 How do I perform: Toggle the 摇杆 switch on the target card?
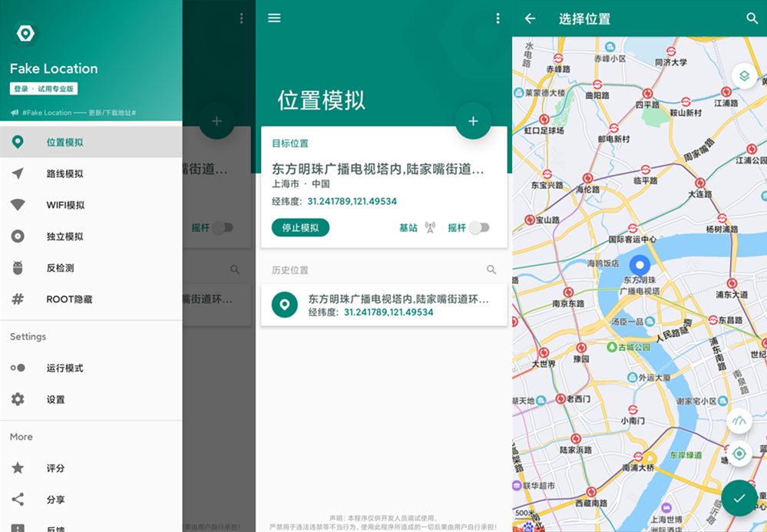(x=479, y=227)
